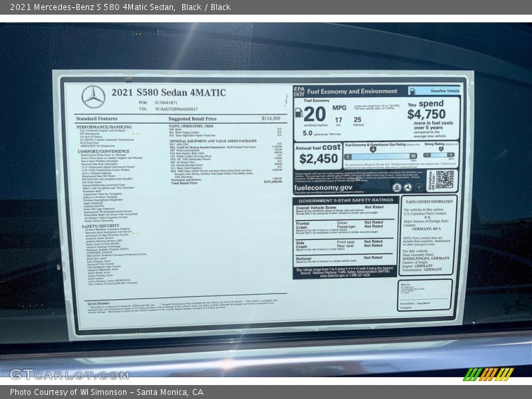Click the fuel pump icon beside 20 MPG
This screenshot has width=532, height=399.
(x=299, y=112)
